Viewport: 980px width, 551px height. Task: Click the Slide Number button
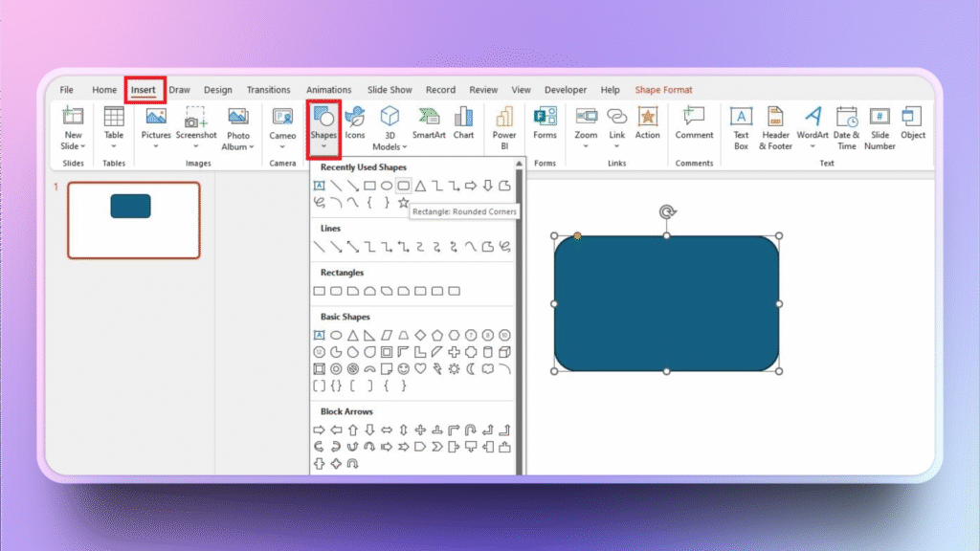[x=880, y=125]
